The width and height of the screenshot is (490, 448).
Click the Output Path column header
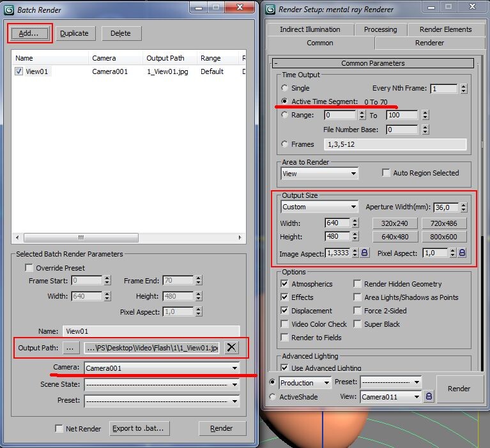click(170, 58)
